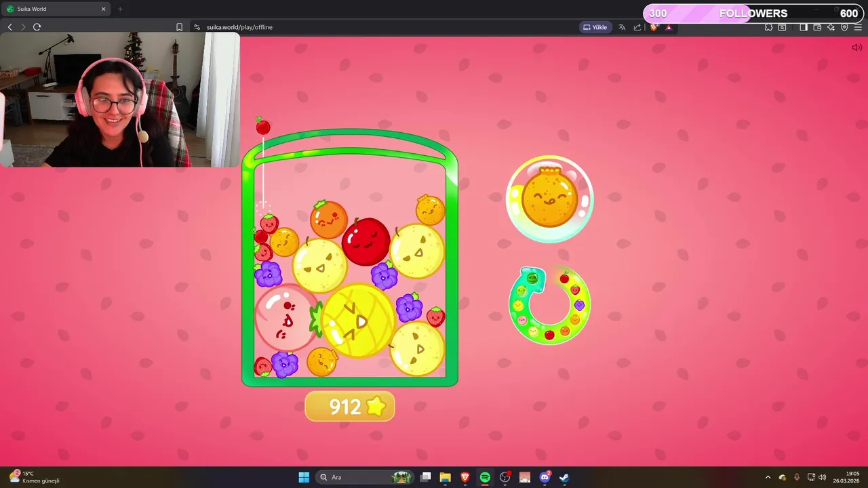Screen dimensions: 868x488
Task: Click the site info icon beside URL
Action: point(197,27)
